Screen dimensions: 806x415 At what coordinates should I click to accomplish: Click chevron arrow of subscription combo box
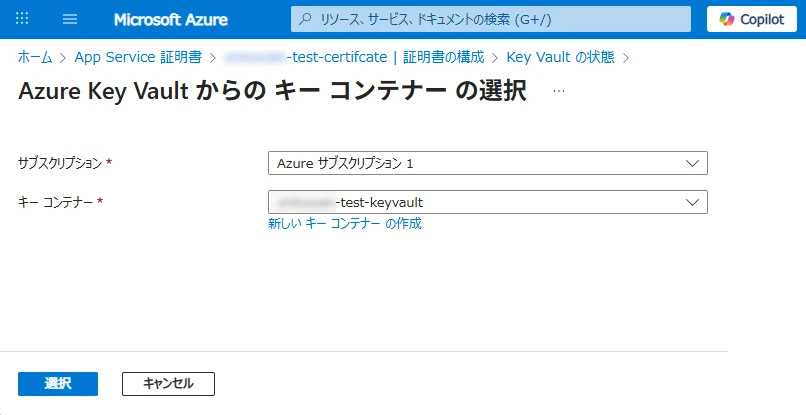click(692, 163)
